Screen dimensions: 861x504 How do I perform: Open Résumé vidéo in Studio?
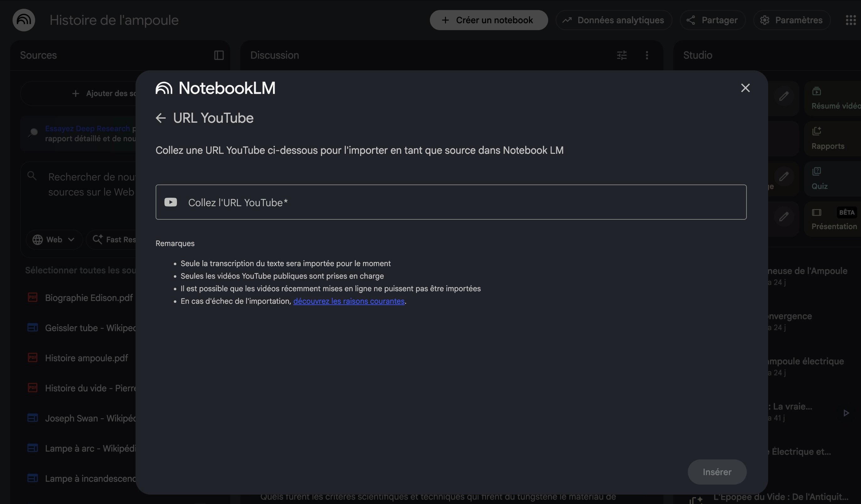pyautogui.click(x=833, y=99)
